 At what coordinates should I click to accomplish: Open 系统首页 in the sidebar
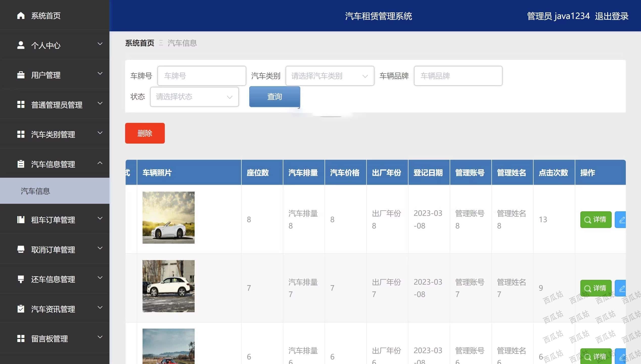tap(46, 16)
